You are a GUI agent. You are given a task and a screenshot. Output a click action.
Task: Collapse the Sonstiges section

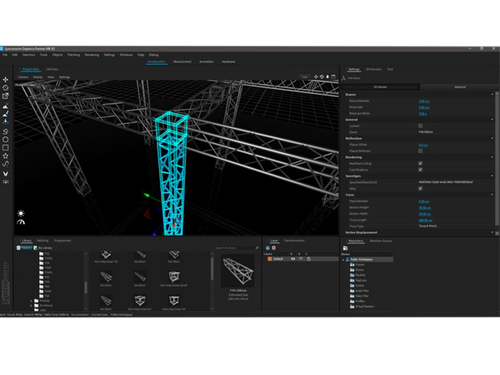point(492,176)
